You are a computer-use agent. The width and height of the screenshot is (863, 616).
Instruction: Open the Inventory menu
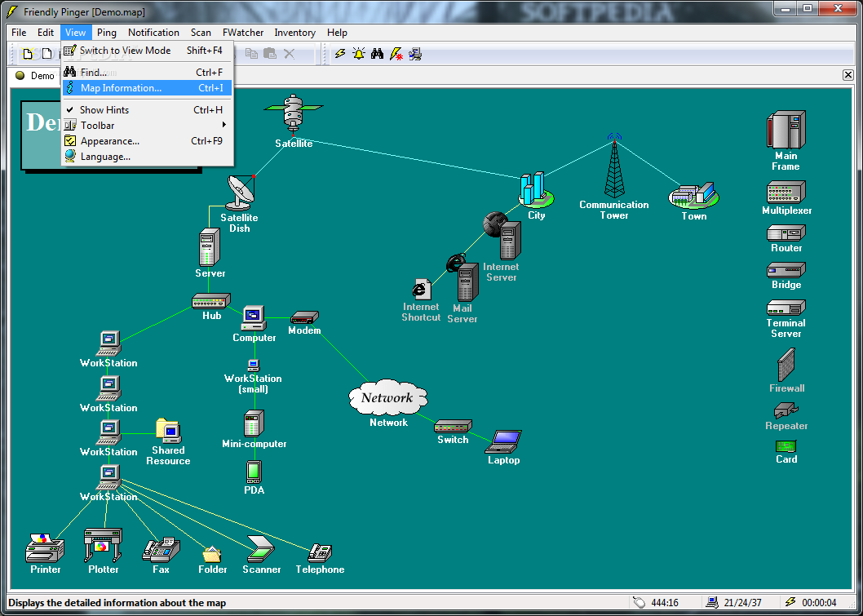point(295,33)
